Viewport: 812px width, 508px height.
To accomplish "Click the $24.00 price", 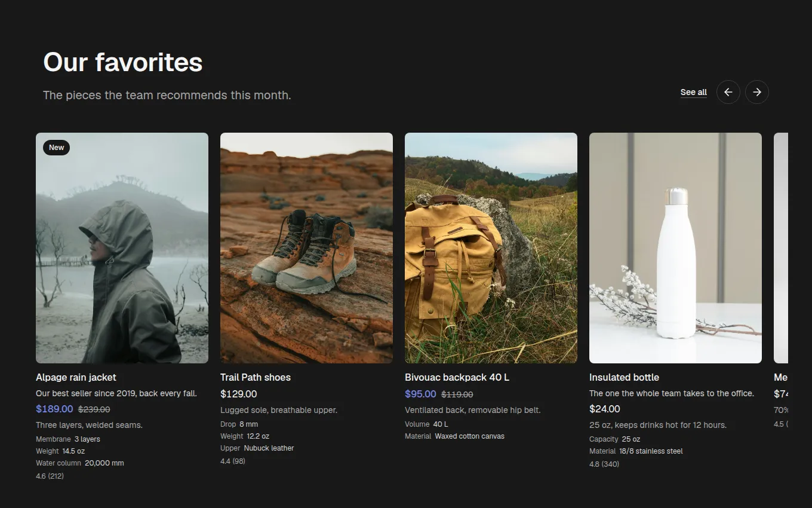I will [x=605, y=409].
